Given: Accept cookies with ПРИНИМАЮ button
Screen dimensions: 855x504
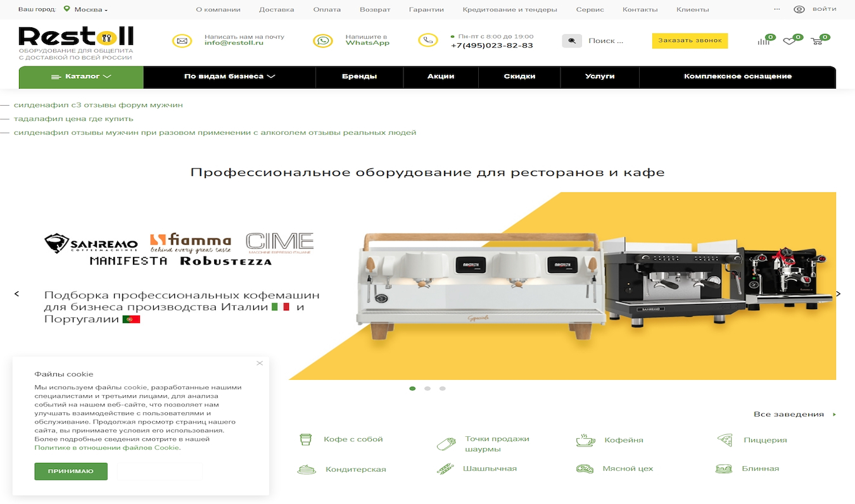Looking at the screenshot, I should tap(71, 471).
